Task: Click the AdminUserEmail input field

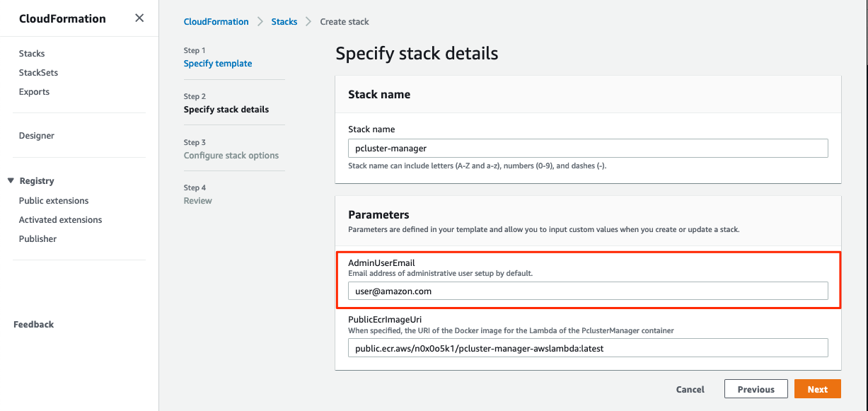Action: pos(587,291)
